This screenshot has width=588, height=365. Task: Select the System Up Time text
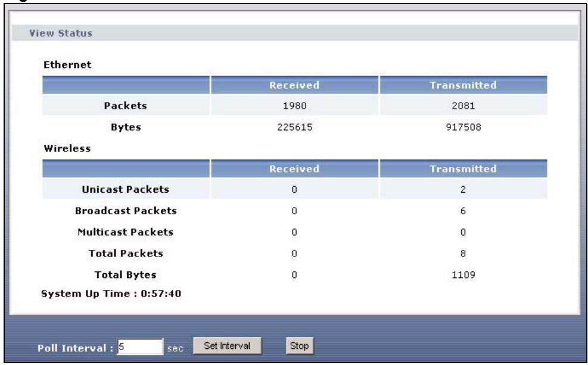111,293
